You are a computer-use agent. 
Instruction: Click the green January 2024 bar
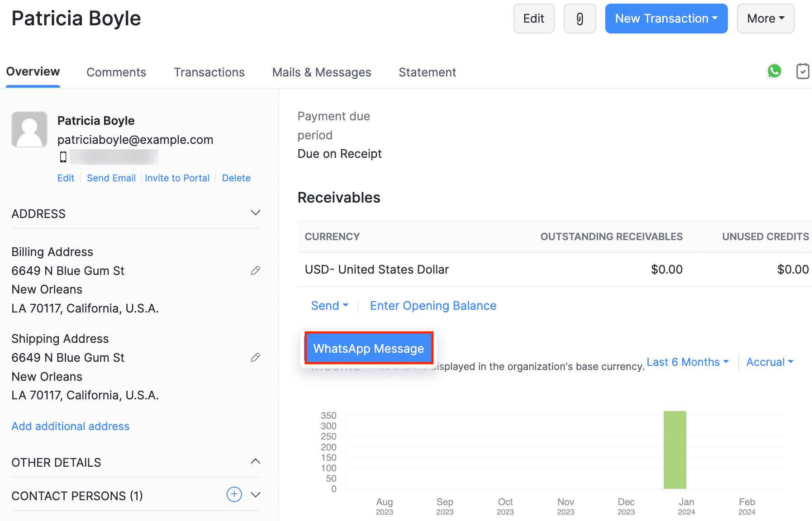click(674, 450)
